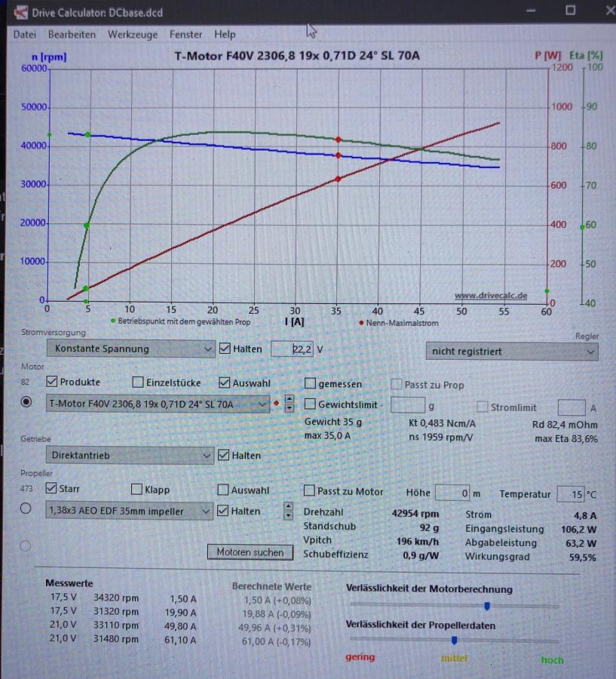Select the radio button next to propeller dropdown
The image size is (616, 679).
[x=26, y=508]
